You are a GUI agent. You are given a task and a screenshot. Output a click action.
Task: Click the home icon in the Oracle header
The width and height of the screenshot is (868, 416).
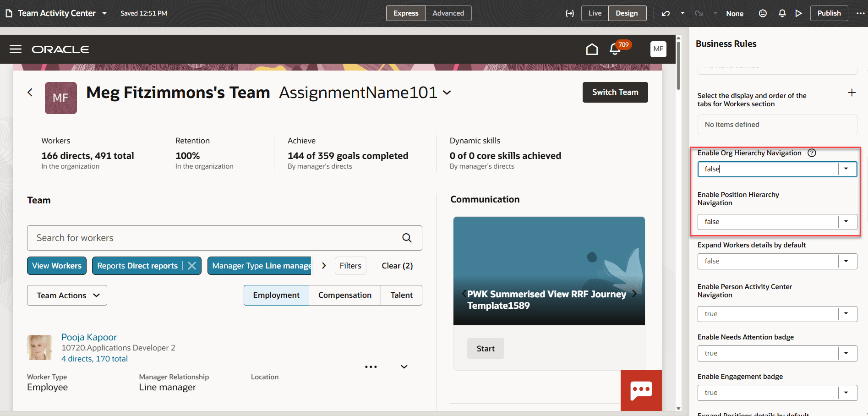591,49
